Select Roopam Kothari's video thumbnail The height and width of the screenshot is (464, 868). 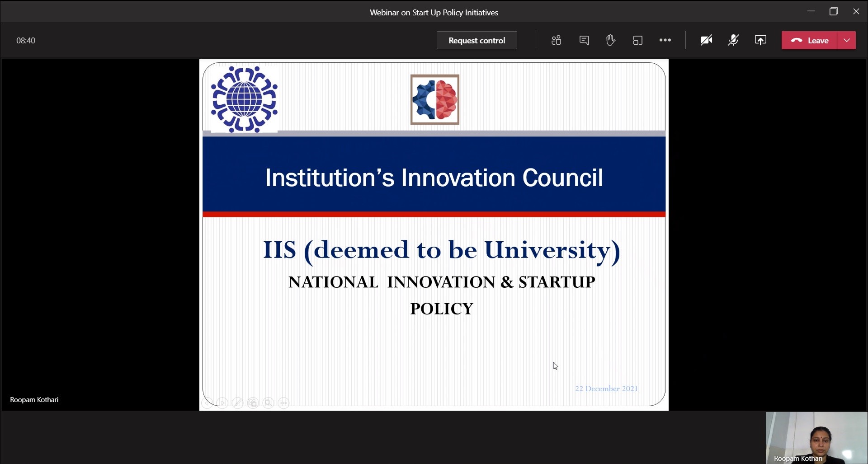[816, 437]
